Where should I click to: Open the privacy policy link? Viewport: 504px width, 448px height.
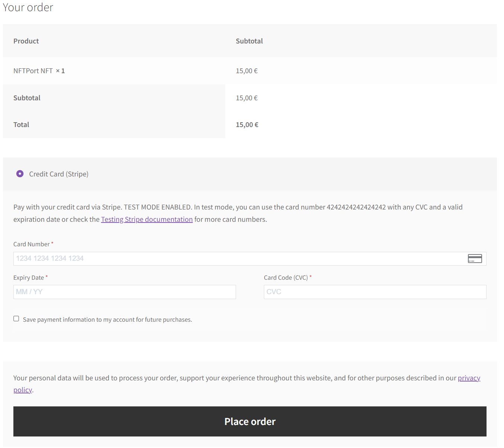(x=469, y=378)
